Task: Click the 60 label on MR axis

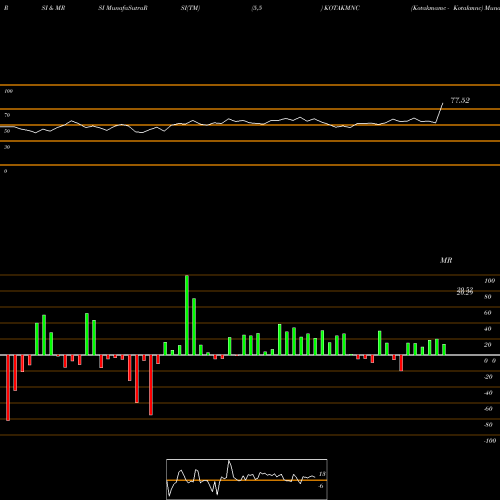Action: click(488, 313)
